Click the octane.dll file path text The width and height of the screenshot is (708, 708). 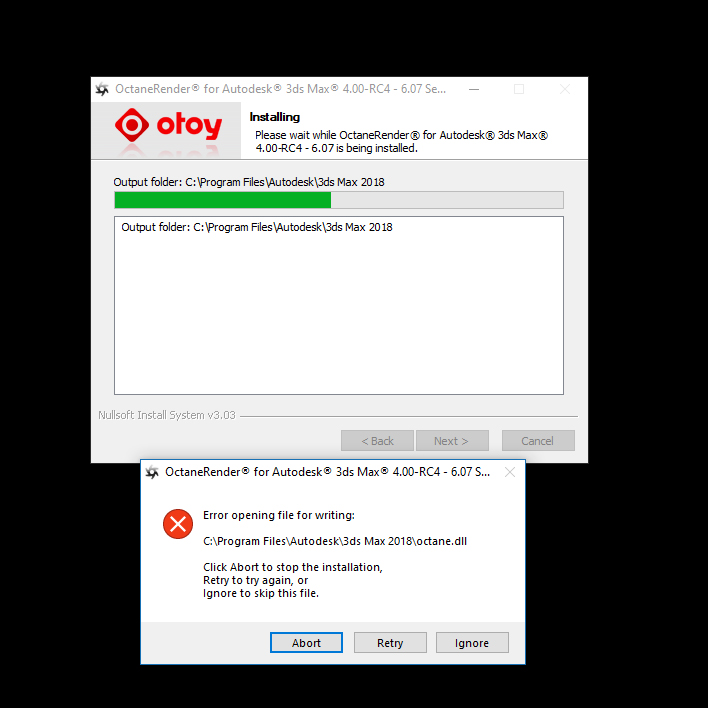click(x=335, y=541)
